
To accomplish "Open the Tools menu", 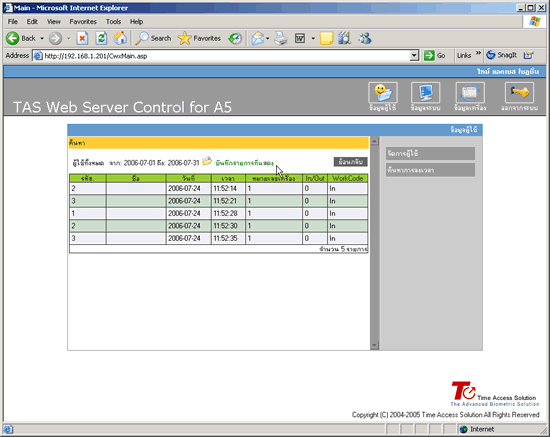I will tap(113, 22).
